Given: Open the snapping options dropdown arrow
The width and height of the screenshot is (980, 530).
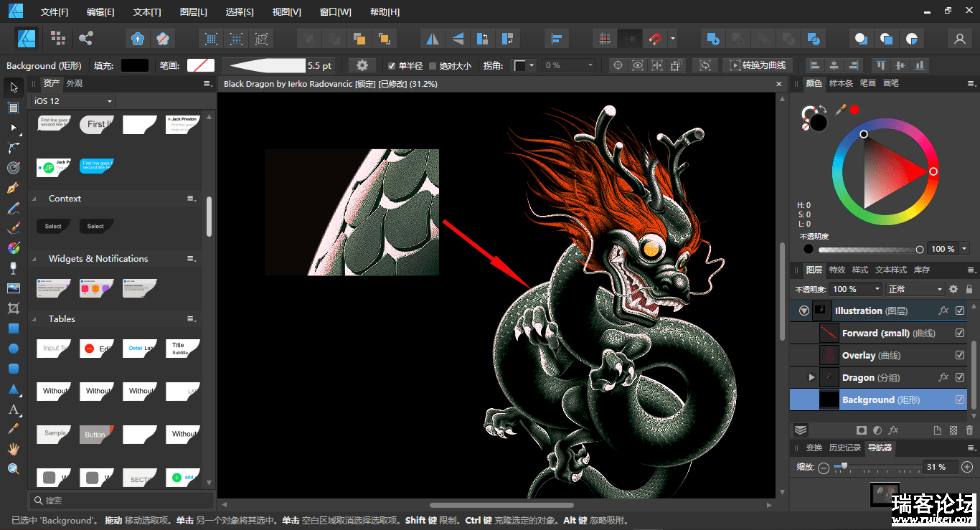Looking at the screenshot, I should pos(673,38).
